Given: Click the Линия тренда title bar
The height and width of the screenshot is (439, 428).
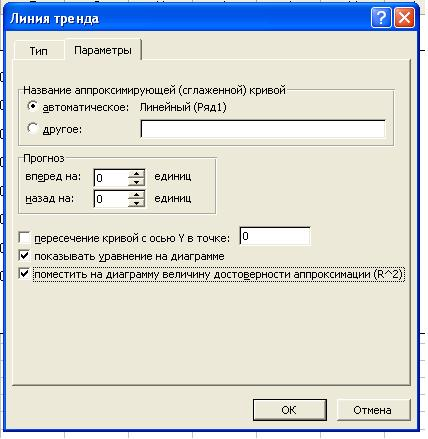Looking at the screenshot, I should pos(187,18).
